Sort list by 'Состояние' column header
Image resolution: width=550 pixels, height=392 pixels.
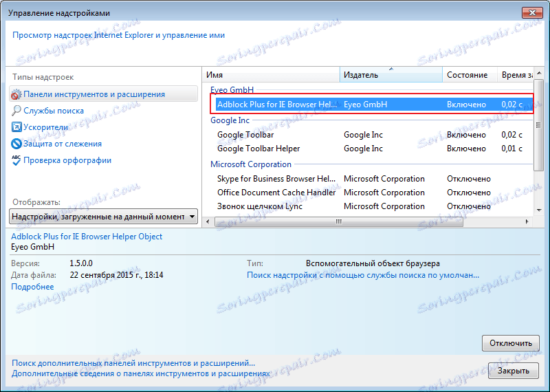point(470,75)
